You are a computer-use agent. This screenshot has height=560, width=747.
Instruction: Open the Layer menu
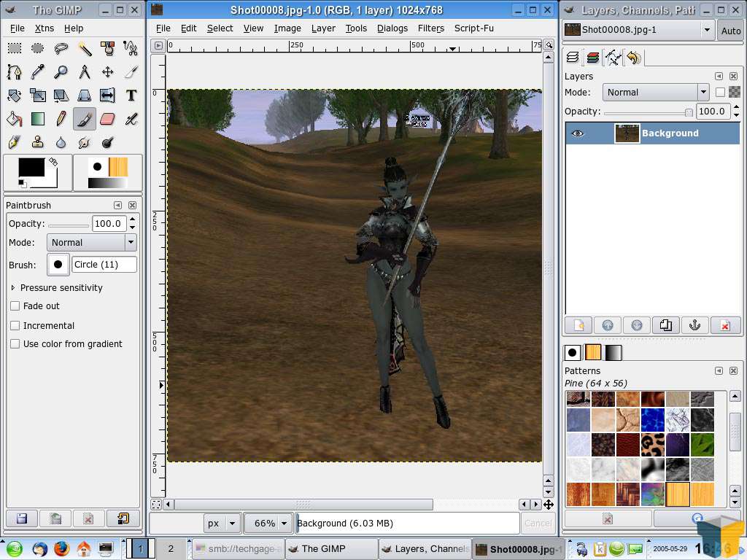pyautogui.click(x=323, y=28)
